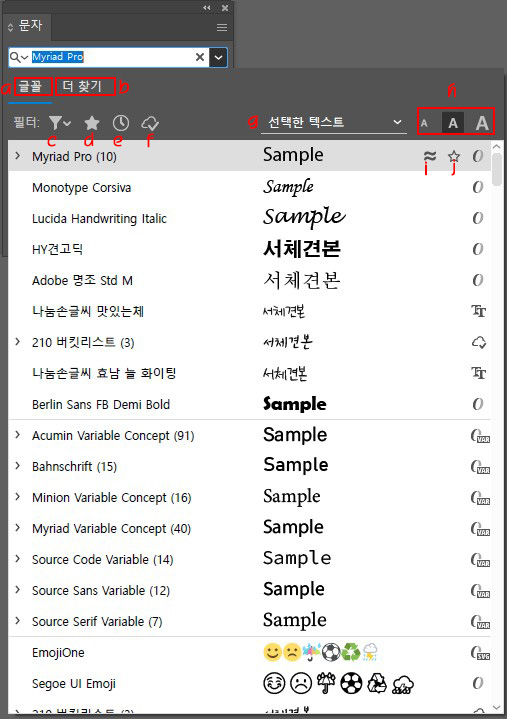The width and height of the screenshot is (507, 719).
Task: Cycle 문자 panel view with the up-down arrows
Action: [x=11, y=28]
